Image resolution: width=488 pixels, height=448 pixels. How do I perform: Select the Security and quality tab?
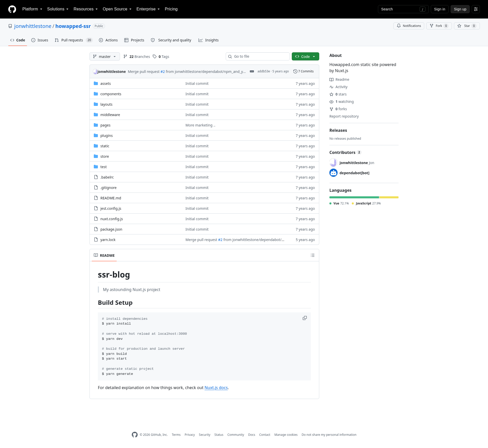(171, 40)
